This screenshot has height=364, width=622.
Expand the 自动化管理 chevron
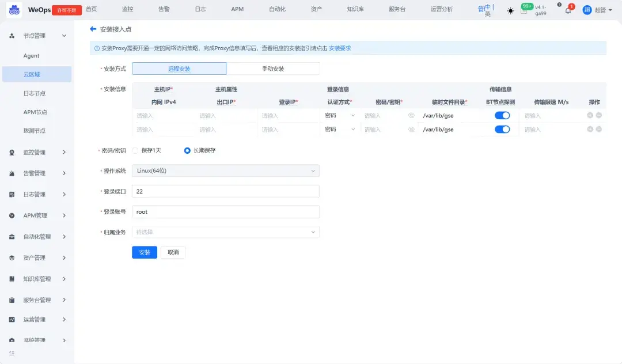[x=65, y=237]
